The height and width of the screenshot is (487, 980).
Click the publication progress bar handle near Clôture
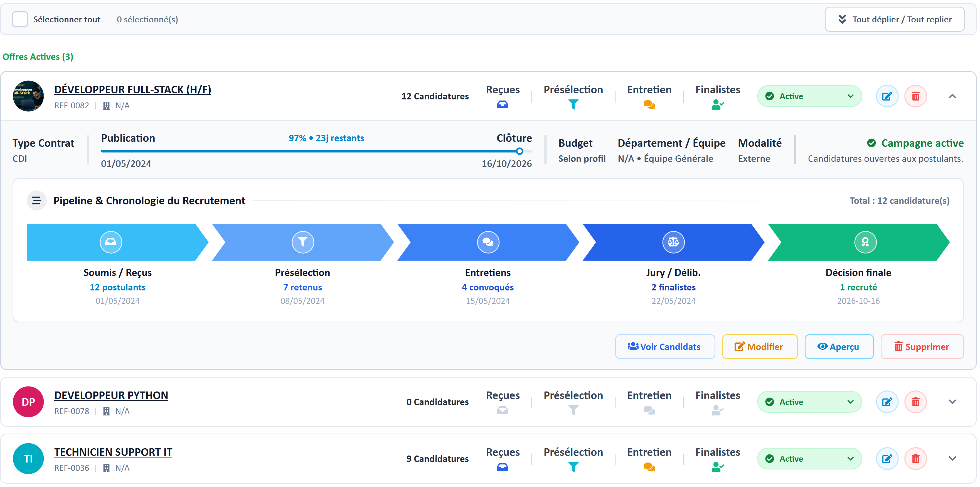[519, 151]
